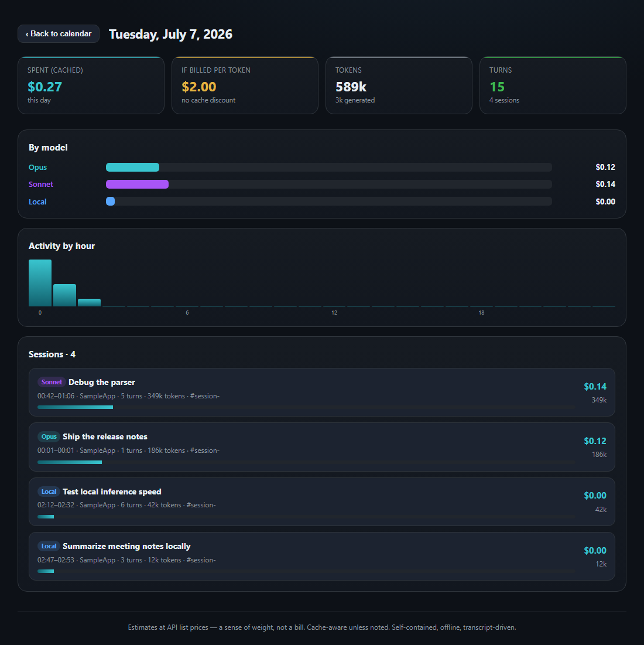This screenshot has width=644, height=645.
Task: Click the Test local inference speed progress bar
Action: pos(306,517)
